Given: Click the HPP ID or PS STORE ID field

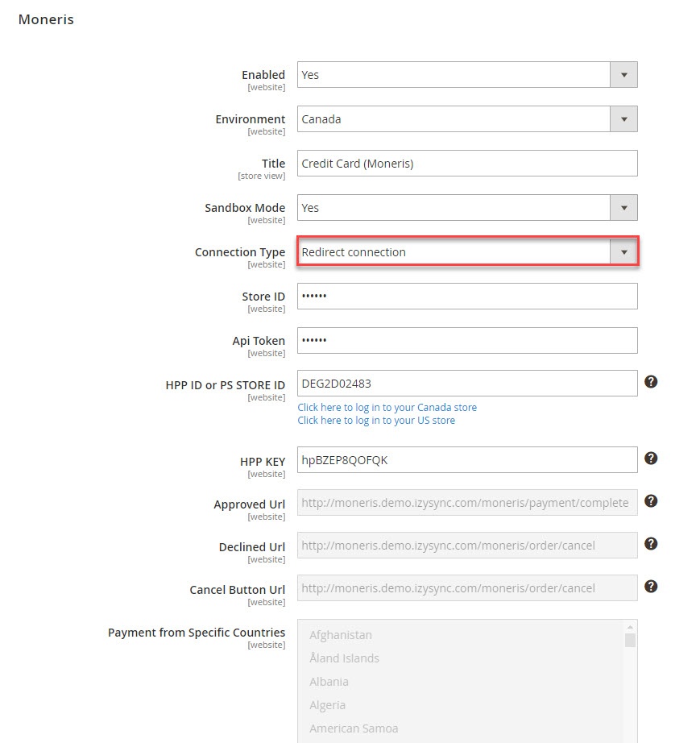Looking at the screenshot, I should click(x=467, y=384).
